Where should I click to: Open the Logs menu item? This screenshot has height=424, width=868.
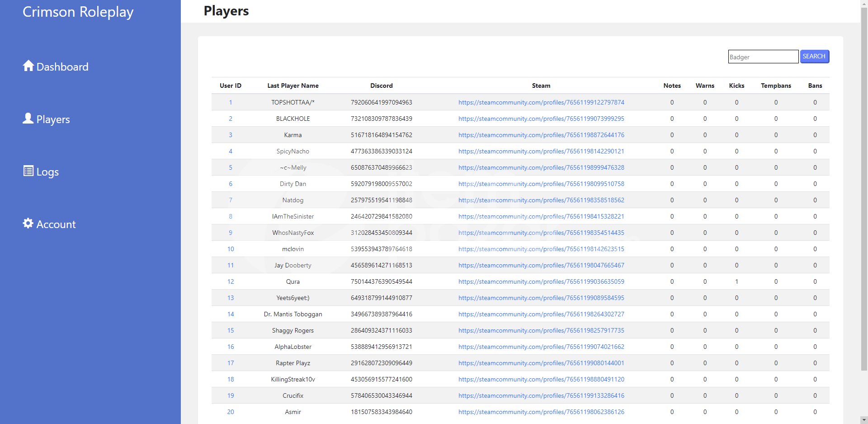[41, 172]
